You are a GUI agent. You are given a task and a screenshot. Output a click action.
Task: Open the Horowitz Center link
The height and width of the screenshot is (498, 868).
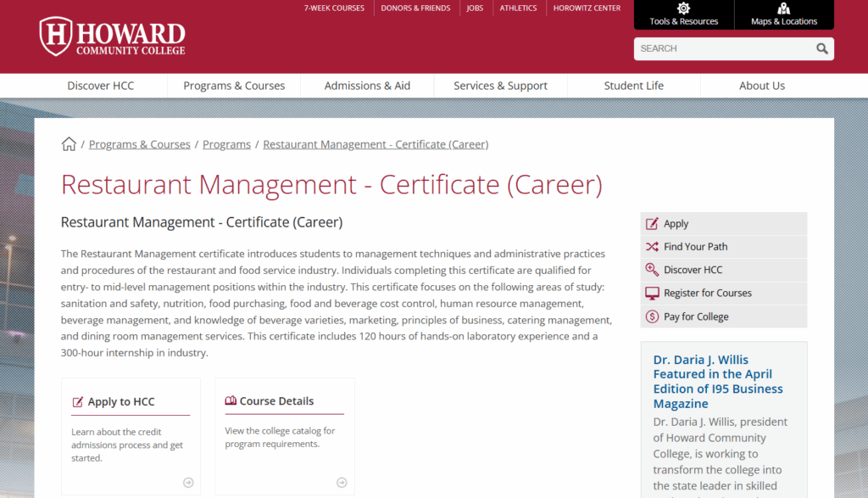(587, 8)
